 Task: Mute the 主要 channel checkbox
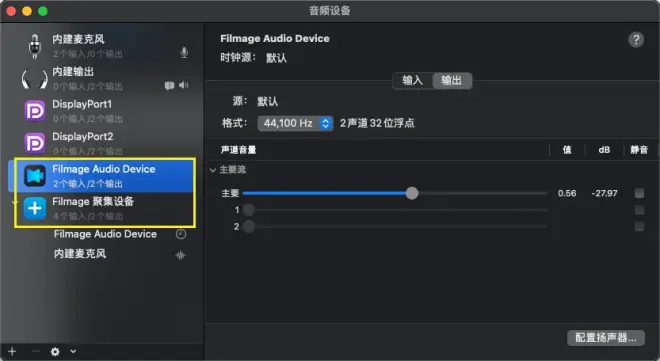coord(639,193)
